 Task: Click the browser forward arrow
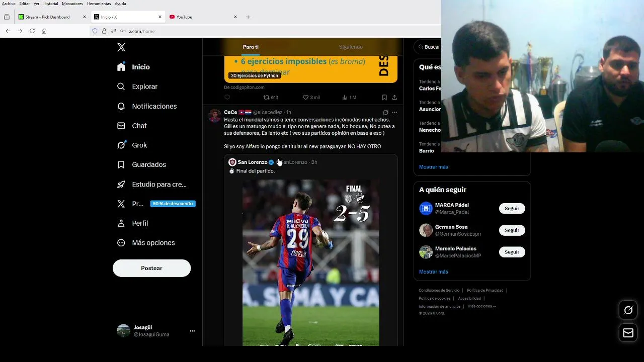click(20, 31)
